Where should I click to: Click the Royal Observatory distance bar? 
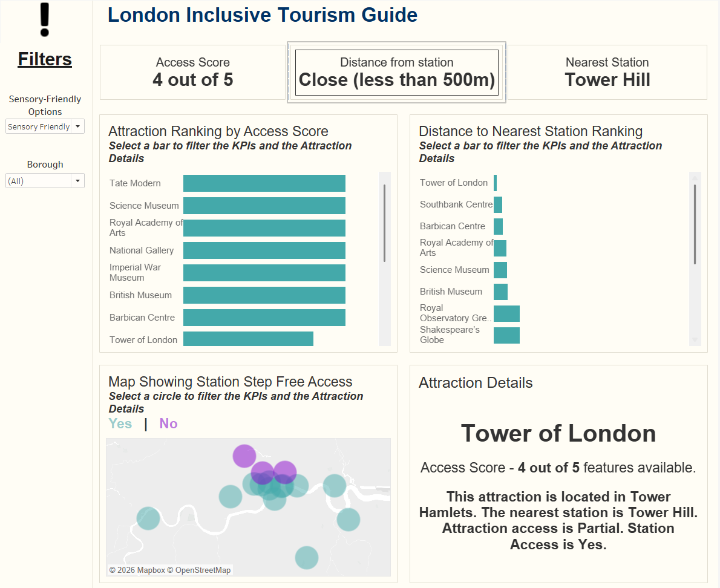[x=506, y=313]
